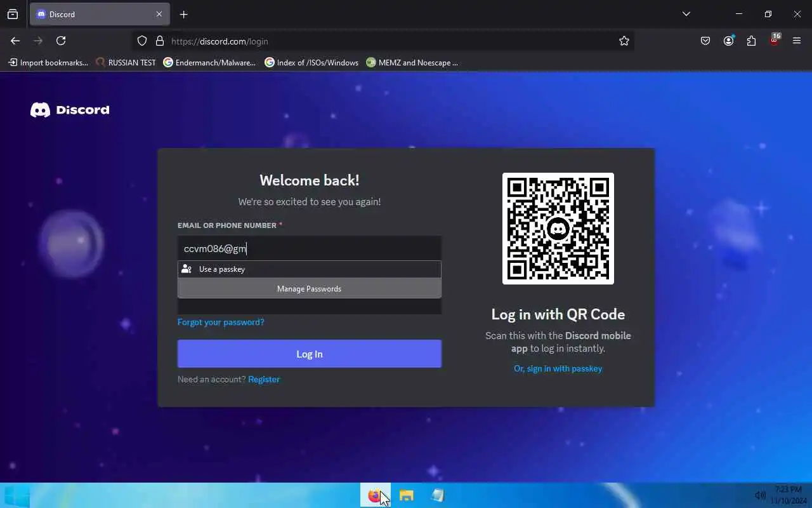The height and width of the screenshot is (508, 812).
Task: Open File Explorer from taskbar
Action: coord(407,495)
